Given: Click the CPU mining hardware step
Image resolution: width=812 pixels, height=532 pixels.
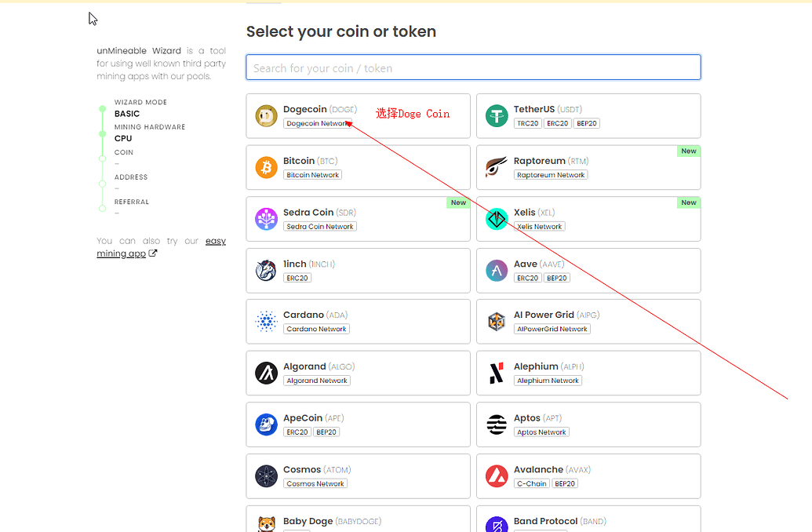Looking at the screenshot, I should (123, 138).
